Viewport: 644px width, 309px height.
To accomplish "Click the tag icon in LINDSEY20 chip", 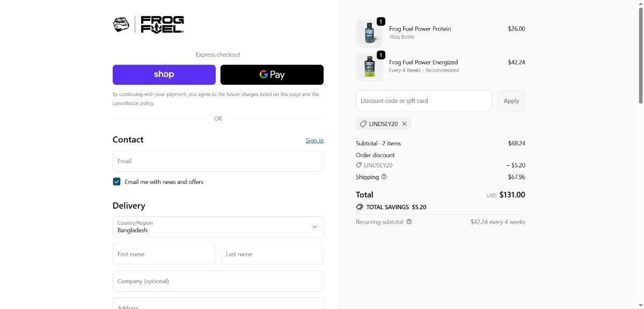I will 363,124.
